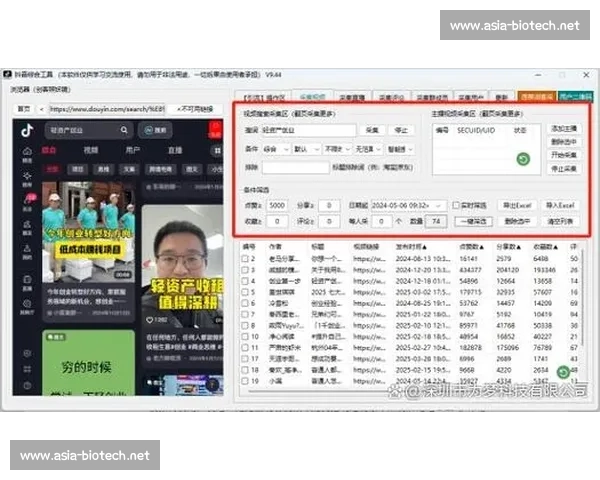The width and height of the screenshot is (600, 480).
Task: Click the TikTok logo in the Douyin sidebar
Action: [x=27, y=131]
